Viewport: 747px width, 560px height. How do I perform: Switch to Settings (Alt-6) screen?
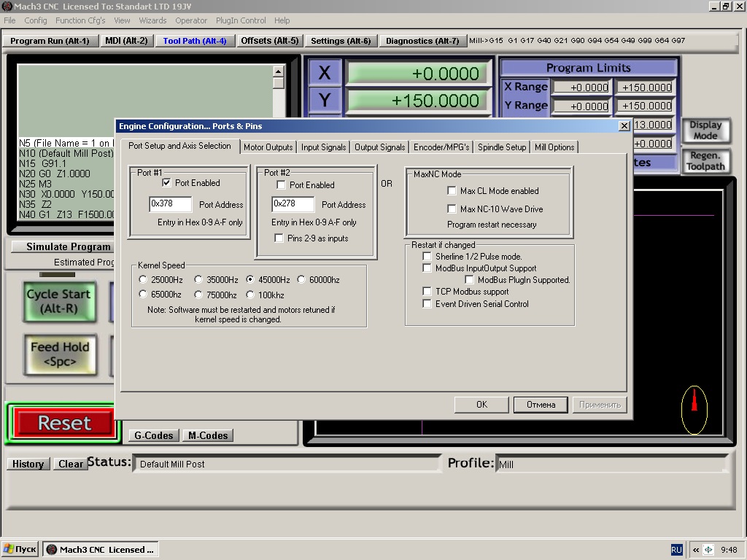341,41
